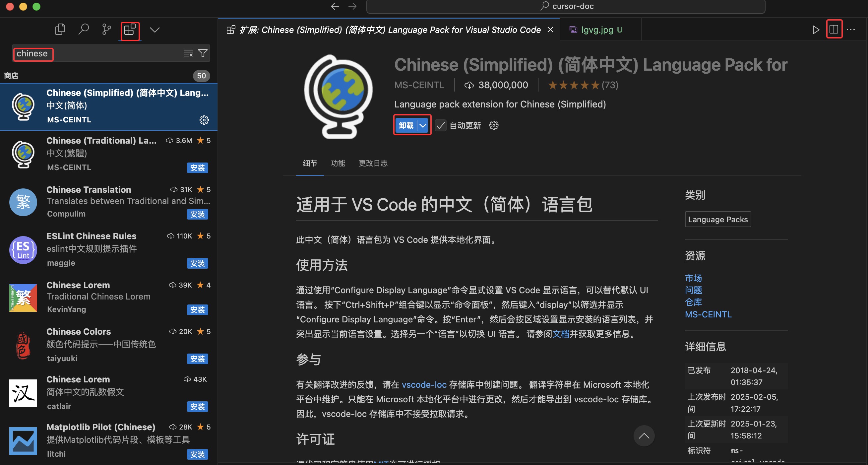Open the editor more actions menu
This screenshot has height=465, width=868.
coord(851,30)
